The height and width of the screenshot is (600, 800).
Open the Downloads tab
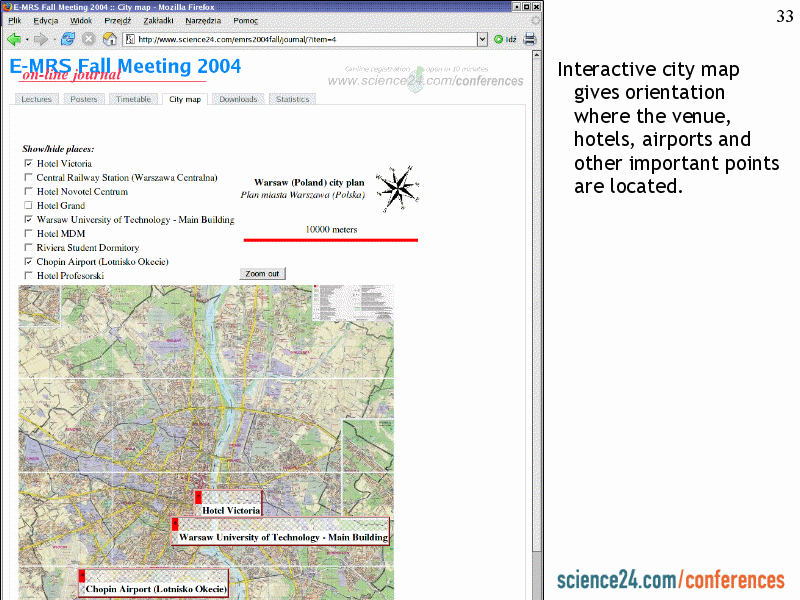(238, 99)
